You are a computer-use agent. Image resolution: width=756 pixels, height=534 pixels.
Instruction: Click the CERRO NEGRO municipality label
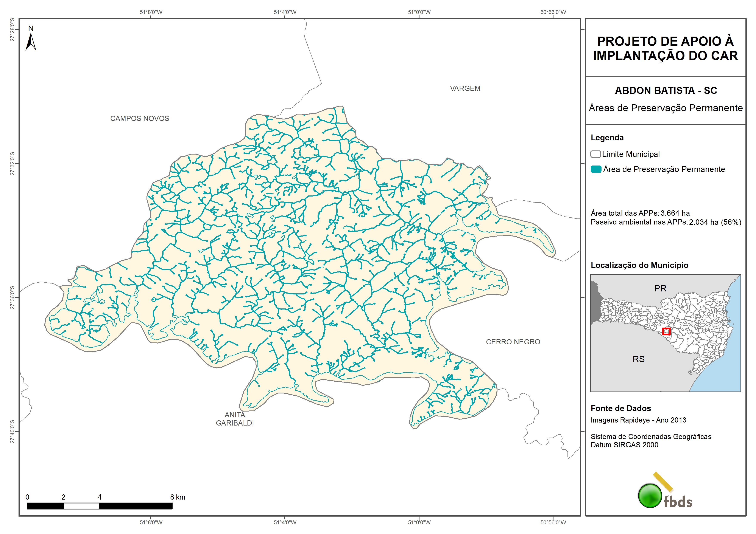click(x=513, y=342)
